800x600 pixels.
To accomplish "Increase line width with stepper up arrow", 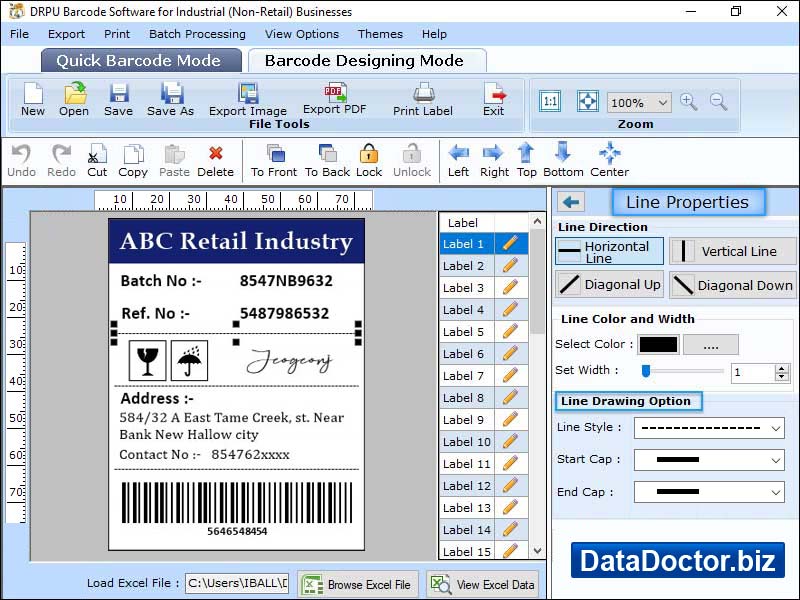I will tap(782, 368).
